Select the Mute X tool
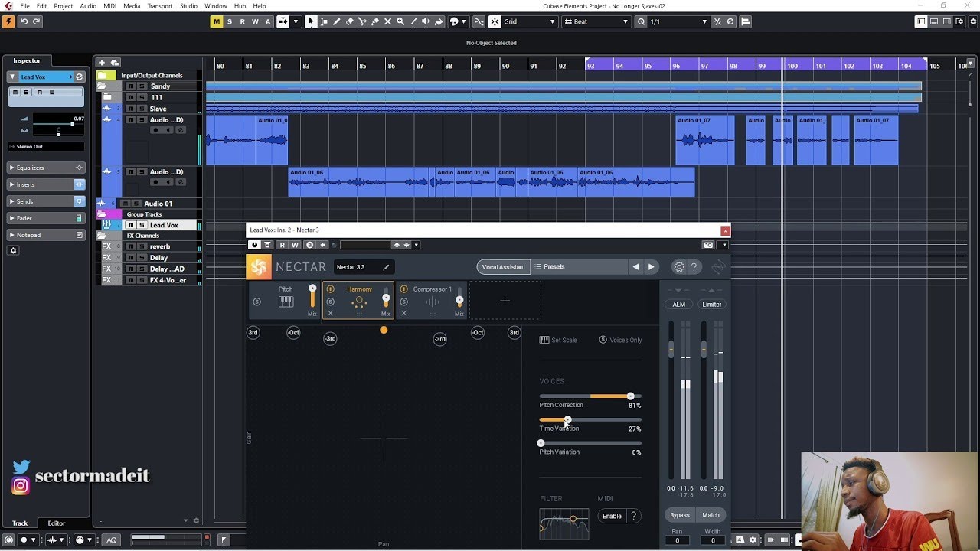This screenshot has width=980, height=551. click(x=387, y=21)
